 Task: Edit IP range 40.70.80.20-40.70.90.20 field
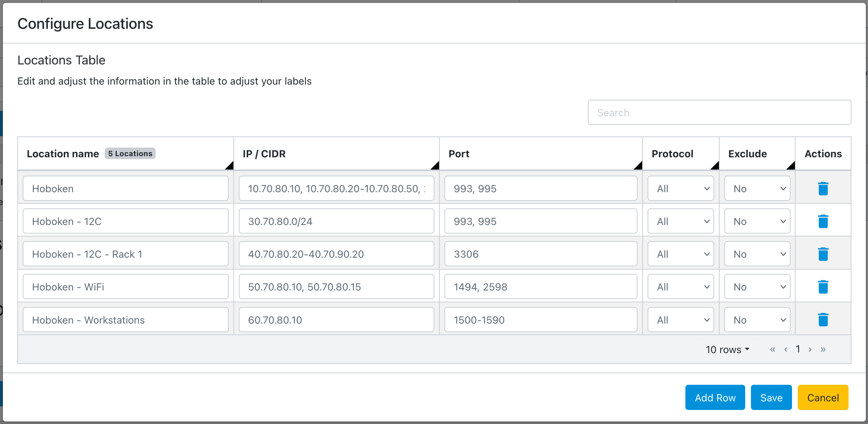click(336, 254)
